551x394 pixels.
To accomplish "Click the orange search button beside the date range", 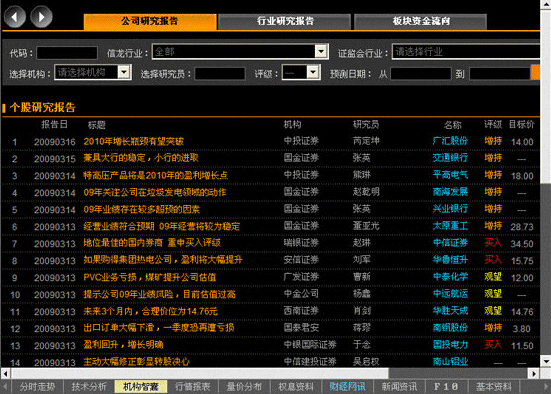I will pos(535,72).
